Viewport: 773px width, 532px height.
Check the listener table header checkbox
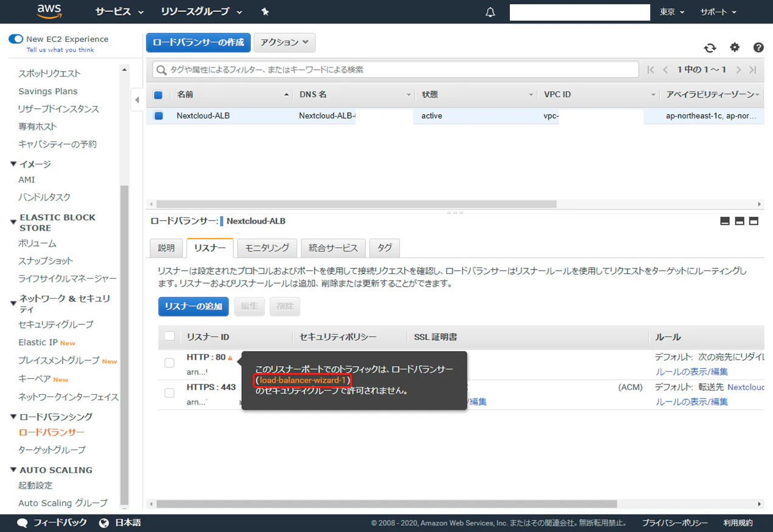(x=170, y=336)
